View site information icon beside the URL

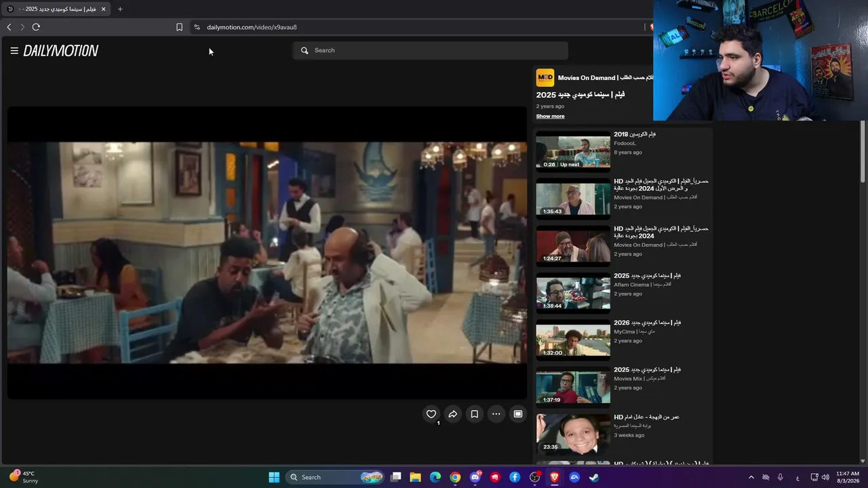point(197,27)
